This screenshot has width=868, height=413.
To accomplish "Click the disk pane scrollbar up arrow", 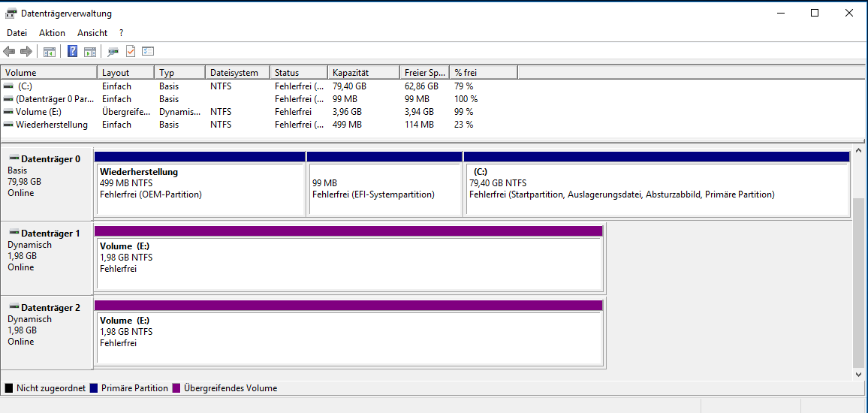I will pyautogui.click(x=859, y=151).
